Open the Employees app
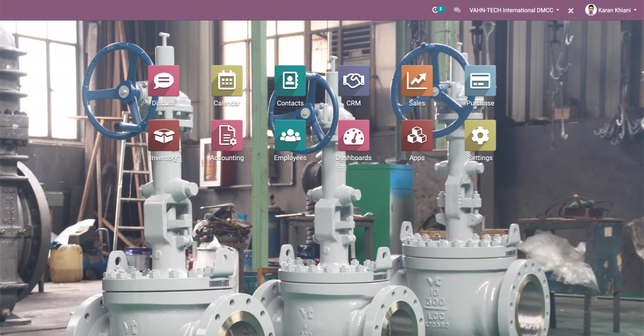 290,136
